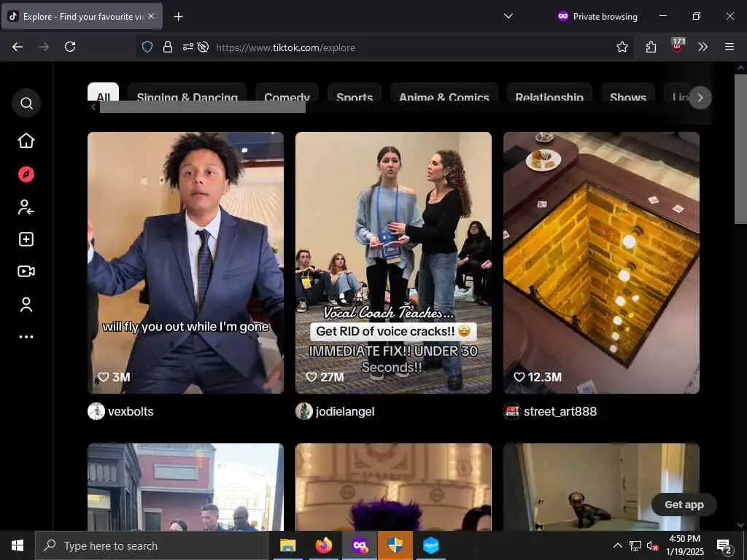Screen dimensions: 747x560
Task: Click the category horizontal scrollbar thumb
Action: pyautogui.click(x=203, y=107)
